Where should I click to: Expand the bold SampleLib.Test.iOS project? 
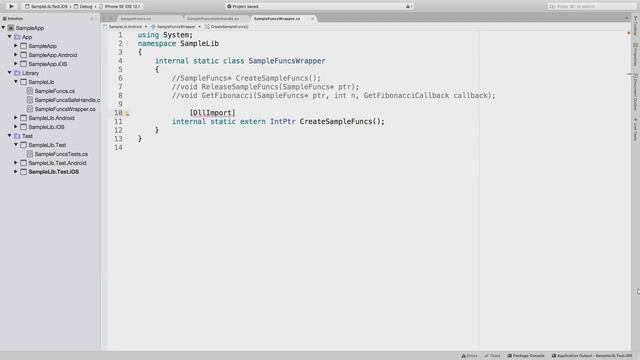(x=16, y=171)
